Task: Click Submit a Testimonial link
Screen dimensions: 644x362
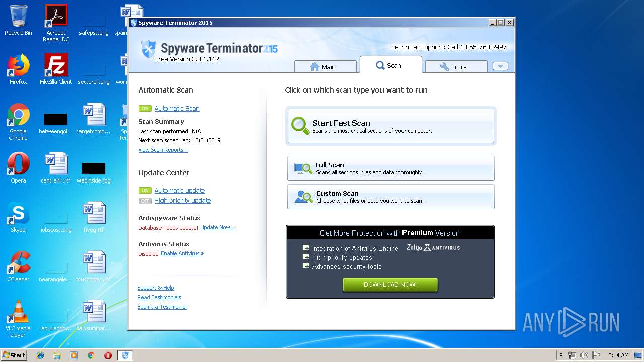Action: coord(162,307)
